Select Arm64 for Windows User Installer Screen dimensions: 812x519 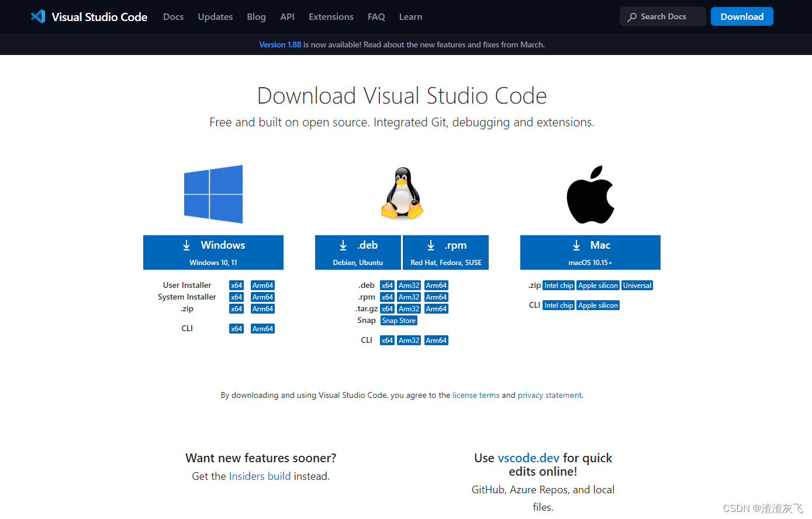coord(262,286)
